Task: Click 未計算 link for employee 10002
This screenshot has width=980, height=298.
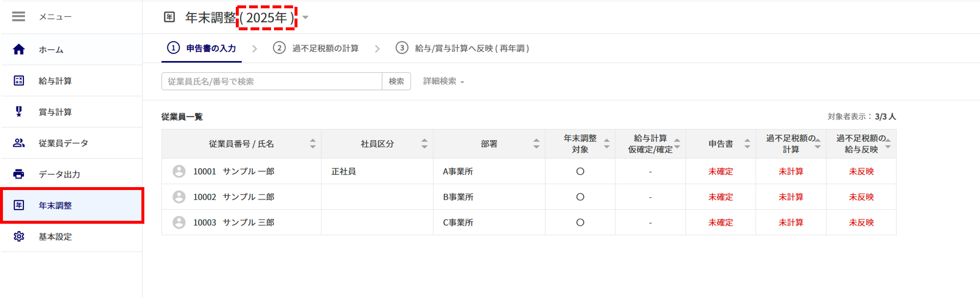Action: pyautogui.click(x=791, y=197)
